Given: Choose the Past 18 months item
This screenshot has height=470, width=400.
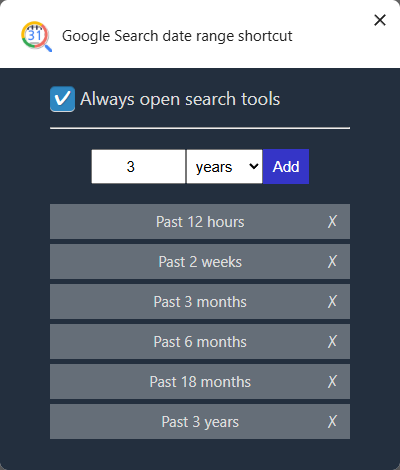Looking at the screenshot, I should pos(200,381).
